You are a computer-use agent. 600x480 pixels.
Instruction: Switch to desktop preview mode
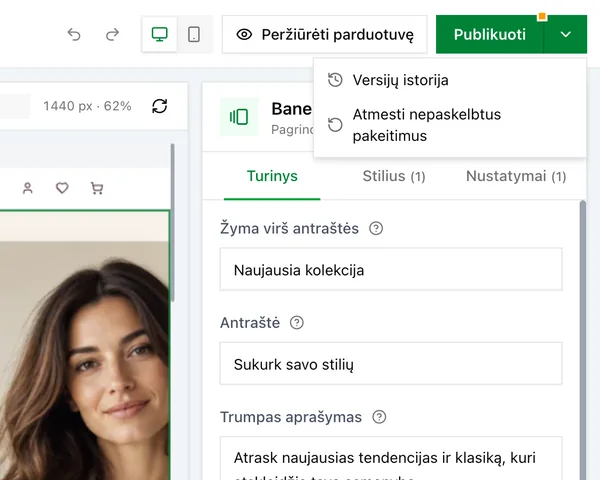160,34
